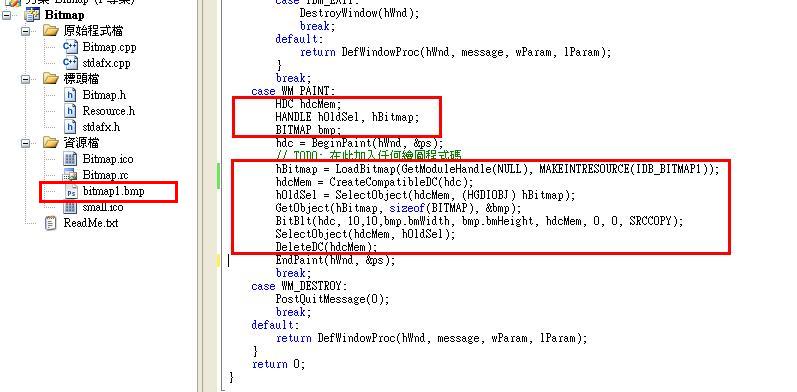Collapse the 資源檔 folder
The image size is (797, 392).
point(25,143)
